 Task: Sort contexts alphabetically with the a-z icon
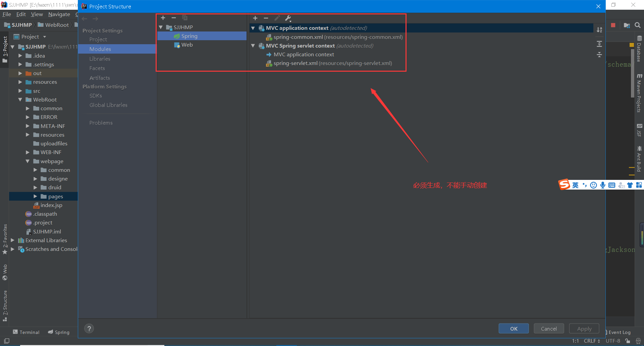(x=599, y=30)
